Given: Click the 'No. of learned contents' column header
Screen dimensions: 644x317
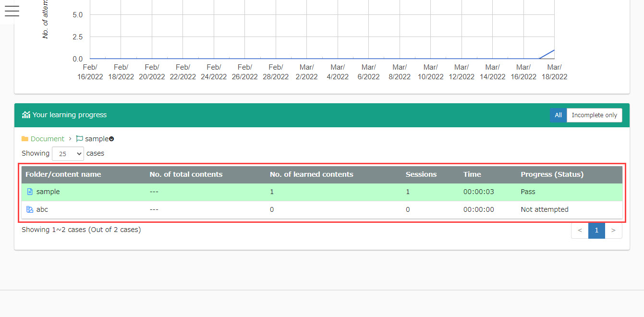Looking at the screenshot, I should (311, 174).
